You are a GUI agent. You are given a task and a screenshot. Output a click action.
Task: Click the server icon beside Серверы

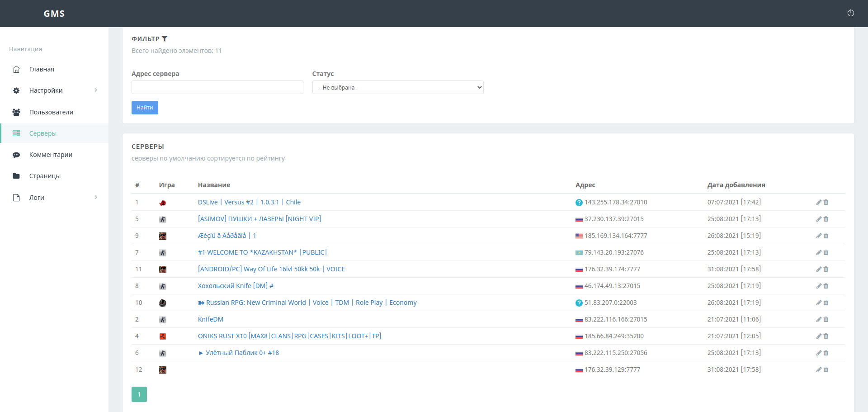pyautogui.click(x=16, y=133)
